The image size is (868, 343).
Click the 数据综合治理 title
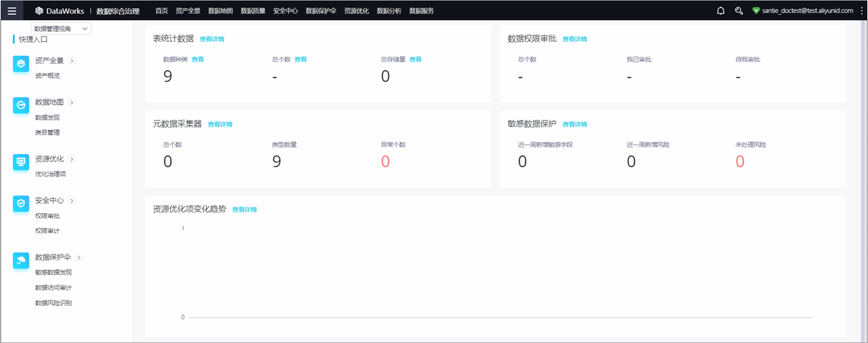(118, 11)
